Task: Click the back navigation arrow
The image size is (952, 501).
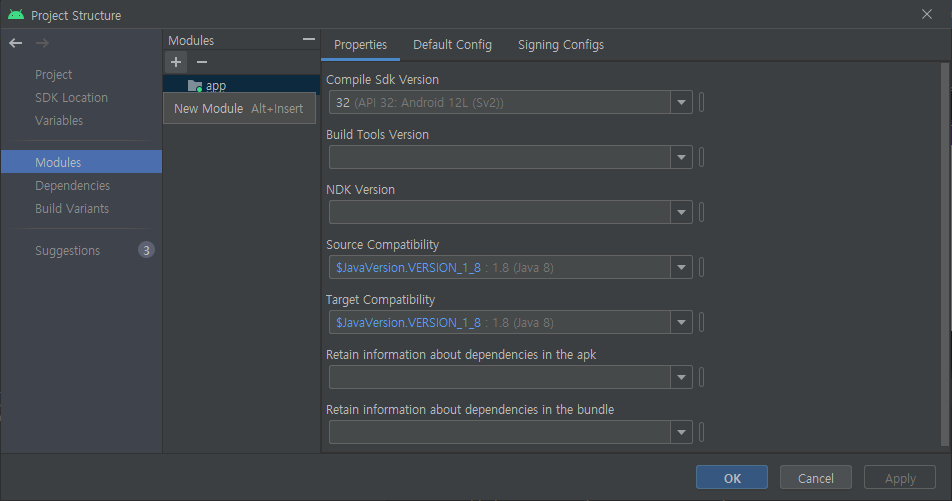Action: [x=16, y=43]
